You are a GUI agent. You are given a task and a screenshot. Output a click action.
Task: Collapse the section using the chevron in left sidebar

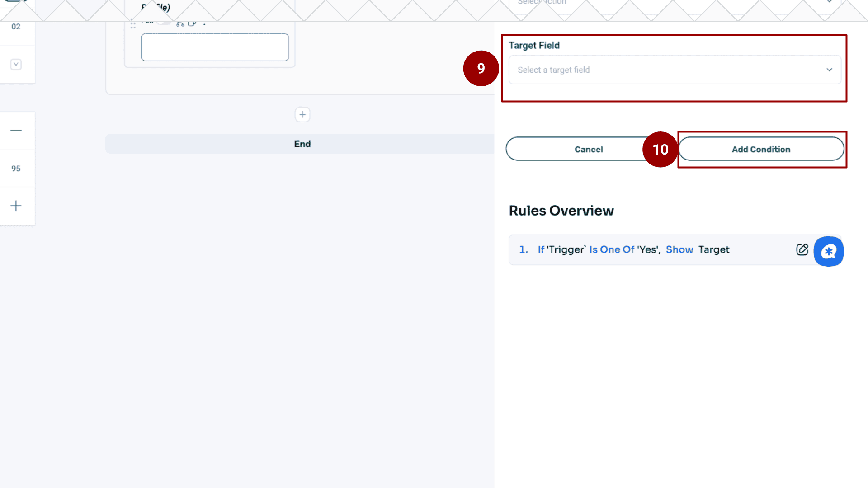[x=16, y=64]
